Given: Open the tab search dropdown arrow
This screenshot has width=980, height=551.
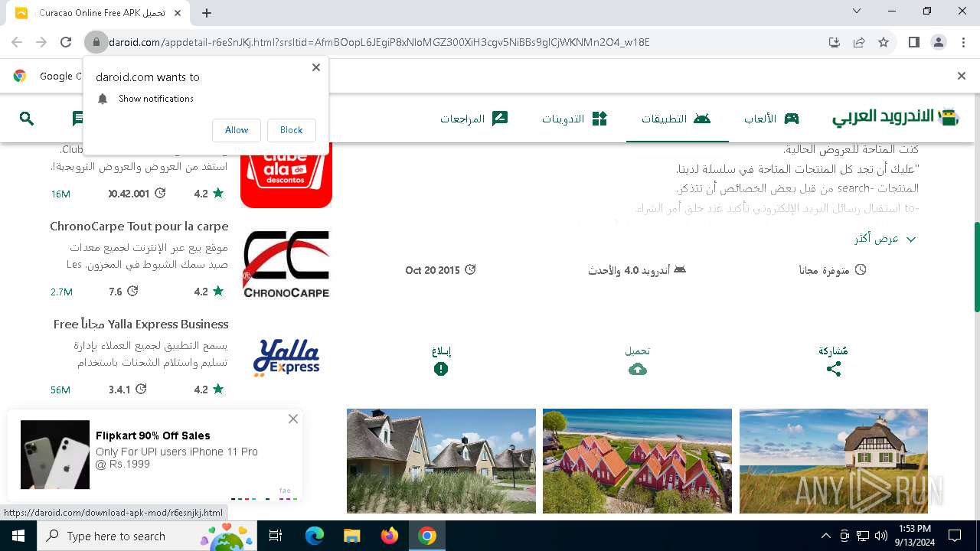Looking at the screenshot, I should (x=856, y=11).
